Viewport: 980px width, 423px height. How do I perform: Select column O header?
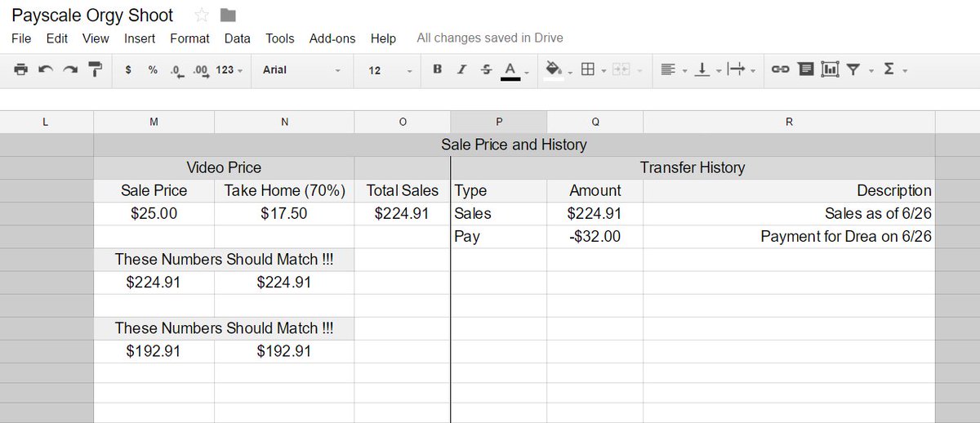pos(402,122)
